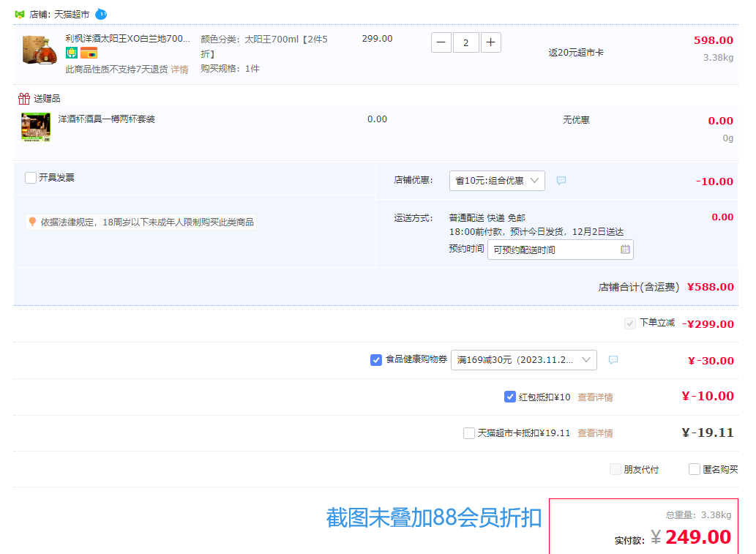Click the 购买规格: 1件 text
Viewport: 756px width, 554px height.
pyautogui.click(x=230, y=69)
